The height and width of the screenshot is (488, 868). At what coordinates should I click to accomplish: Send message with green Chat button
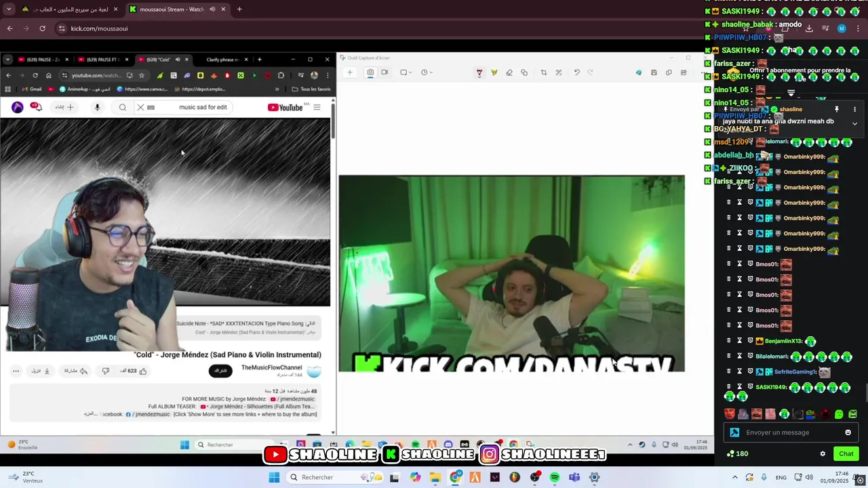pos(846,454)
